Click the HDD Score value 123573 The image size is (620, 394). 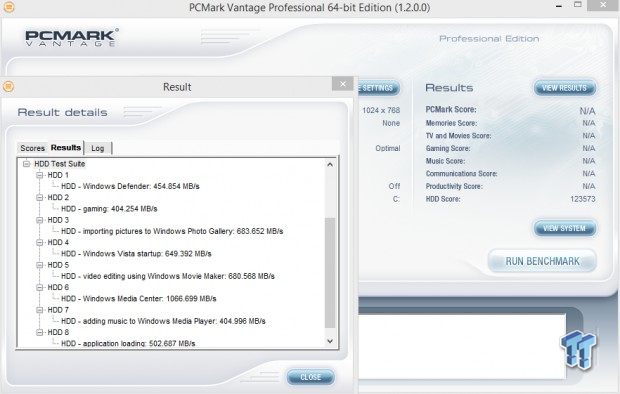582,199
